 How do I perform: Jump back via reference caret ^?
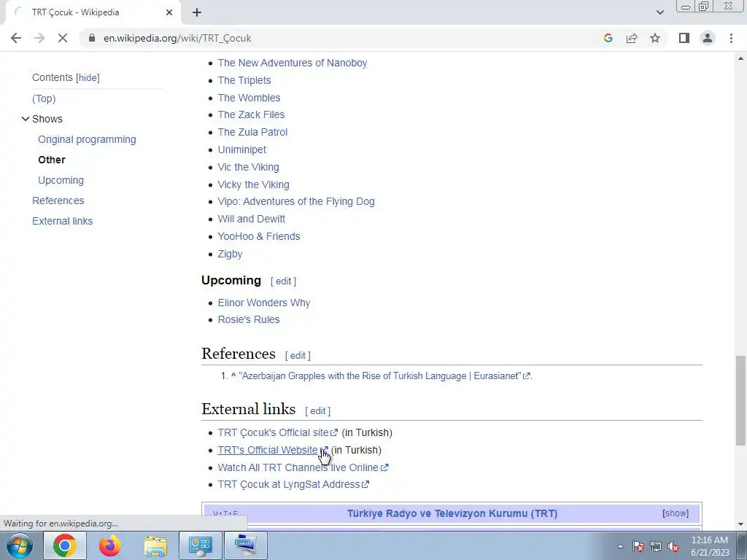click(x=233, y=376)
